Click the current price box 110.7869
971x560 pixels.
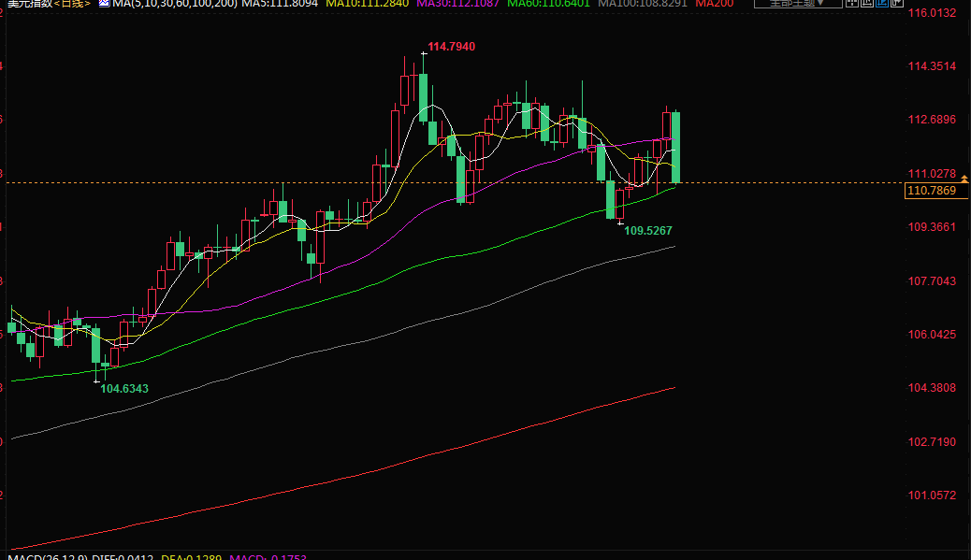pyautogui.click(x=931, y=191)
